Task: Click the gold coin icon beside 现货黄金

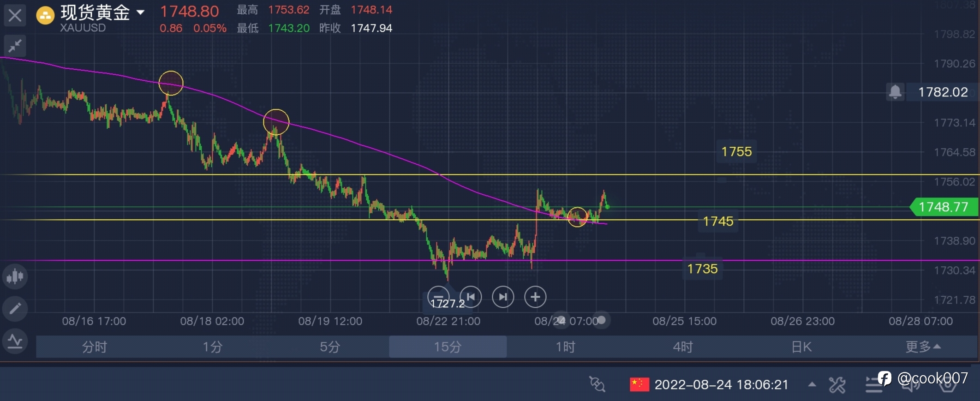Action: pos(45,15)
